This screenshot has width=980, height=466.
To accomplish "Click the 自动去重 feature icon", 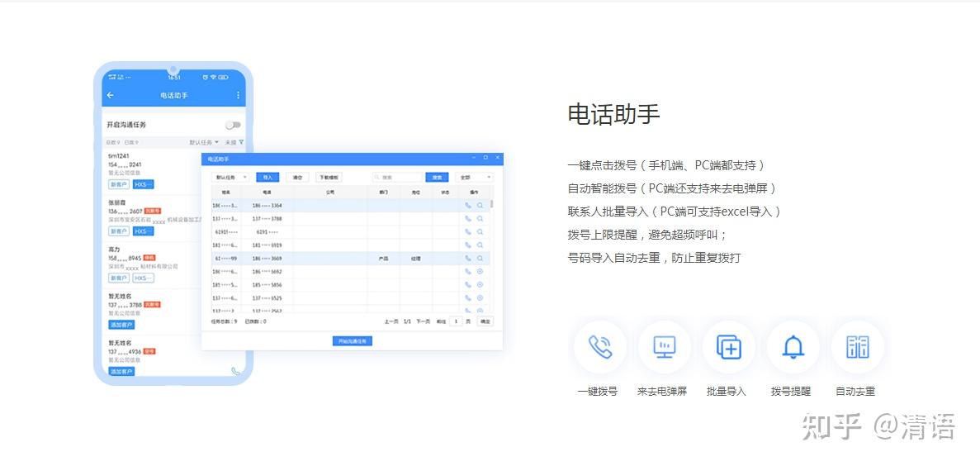I will coord(858,347).
